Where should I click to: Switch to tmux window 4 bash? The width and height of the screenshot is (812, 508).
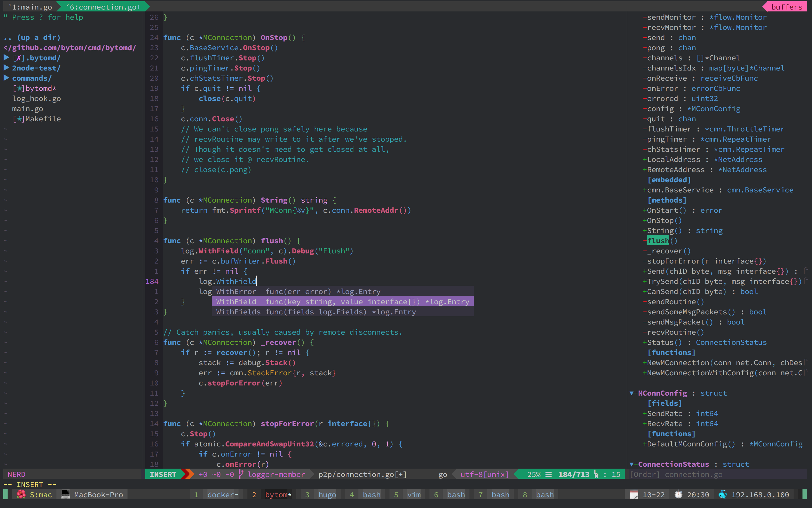coord(365,494)
